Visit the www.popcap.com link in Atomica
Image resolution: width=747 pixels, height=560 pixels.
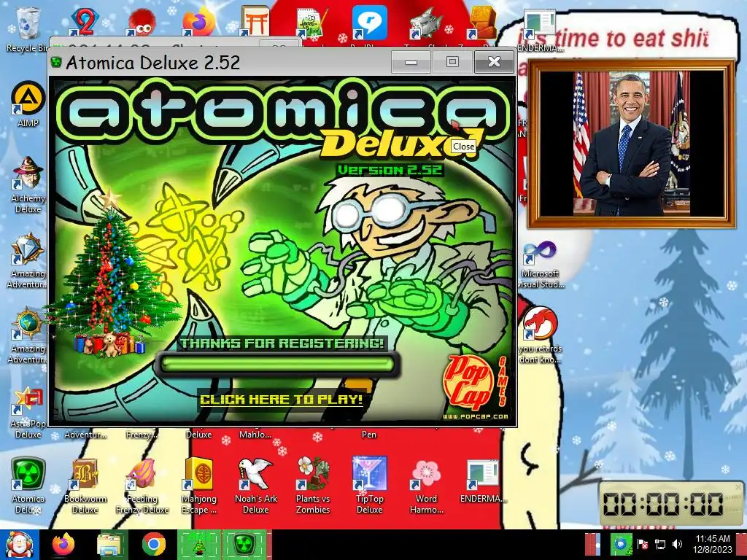pyautogui.click(x=475, y=416)
